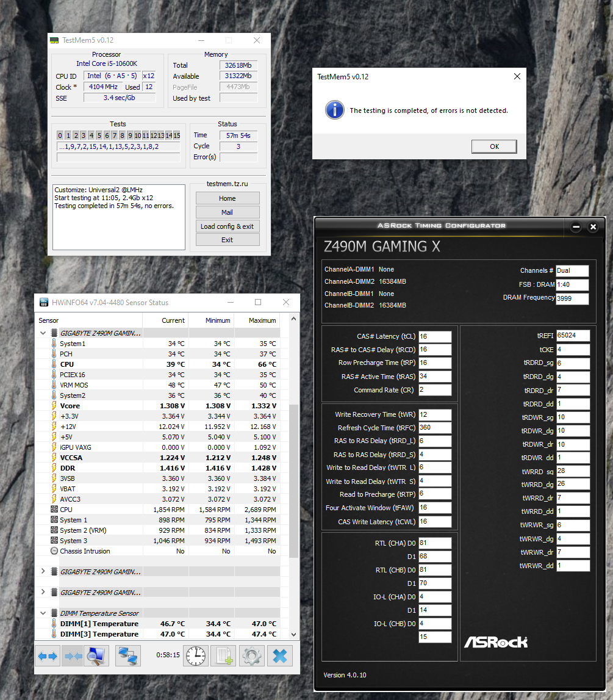Click the 4104 MHz Clock value in TestMem5

pos(103,87)
